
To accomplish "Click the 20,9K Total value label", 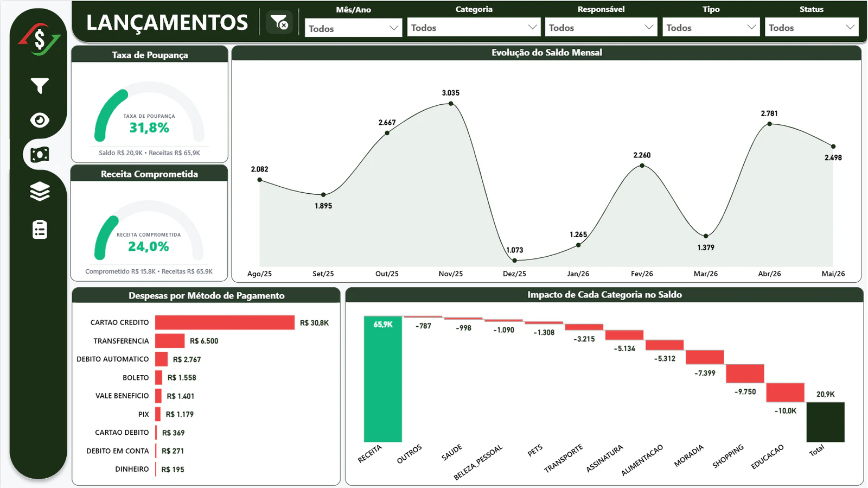I will pos(826,394).
